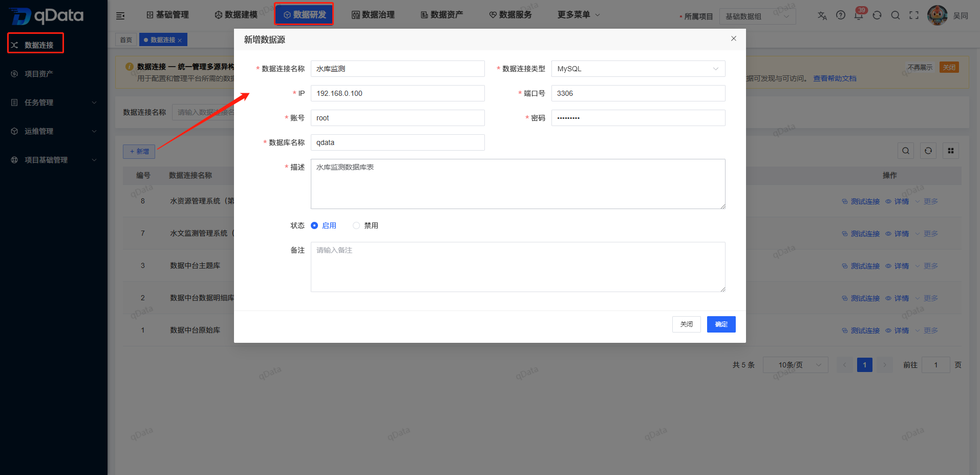Open 10条/页 page size dropdown

click(795, 365)
